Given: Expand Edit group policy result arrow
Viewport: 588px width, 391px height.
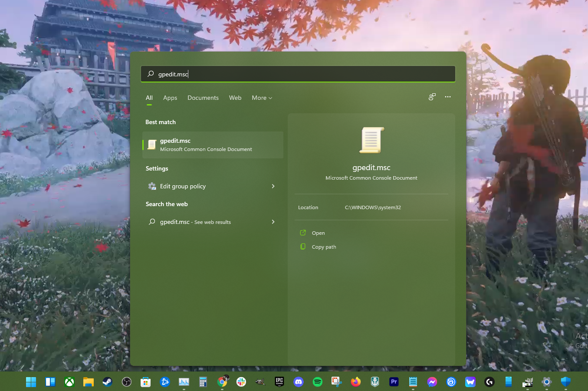Looking at the screenshot, I should [273, 186].
